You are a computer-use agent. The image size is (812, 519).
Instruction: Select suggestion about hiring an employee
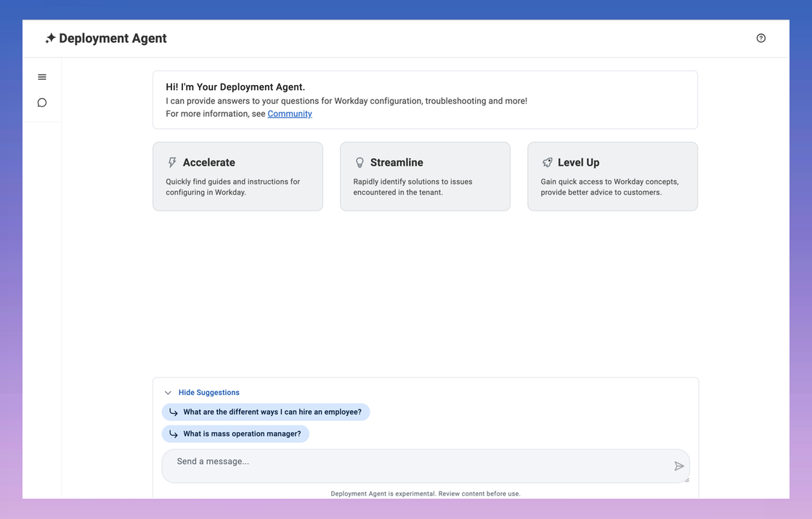(266, 412)
